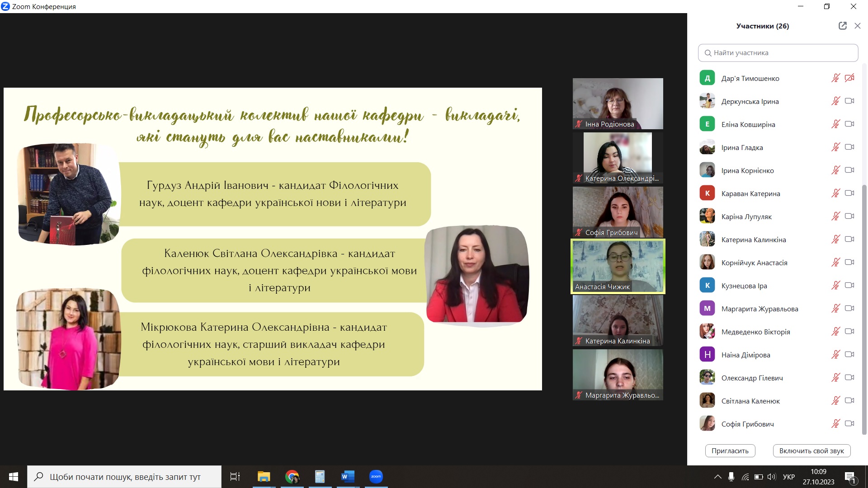Pop out the participants panel
Image resolution: width=868 pixels, height=488 pixels.
click(x=842, y=26)
